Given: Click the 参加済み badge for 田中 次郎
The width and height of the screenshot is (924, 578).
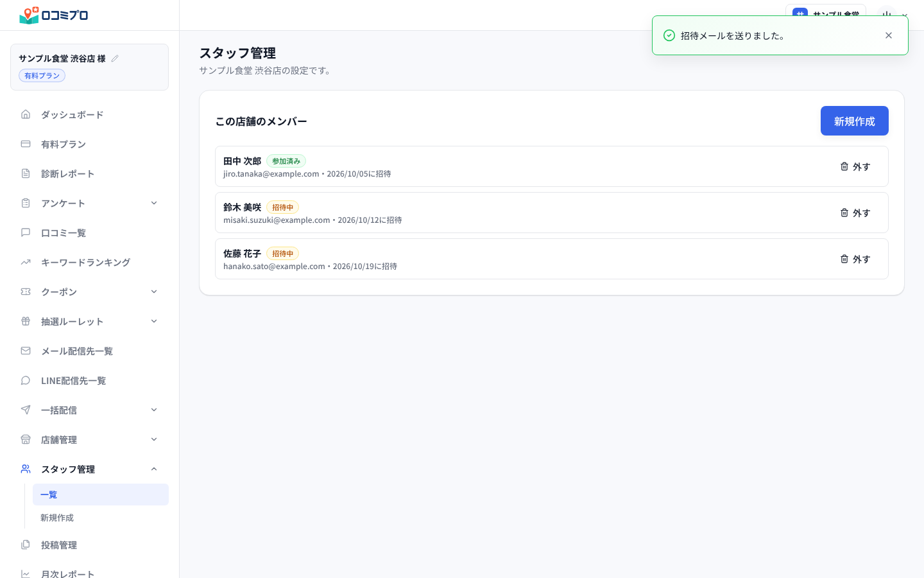Looking at the screenshot, I should (x=286, y=161).
